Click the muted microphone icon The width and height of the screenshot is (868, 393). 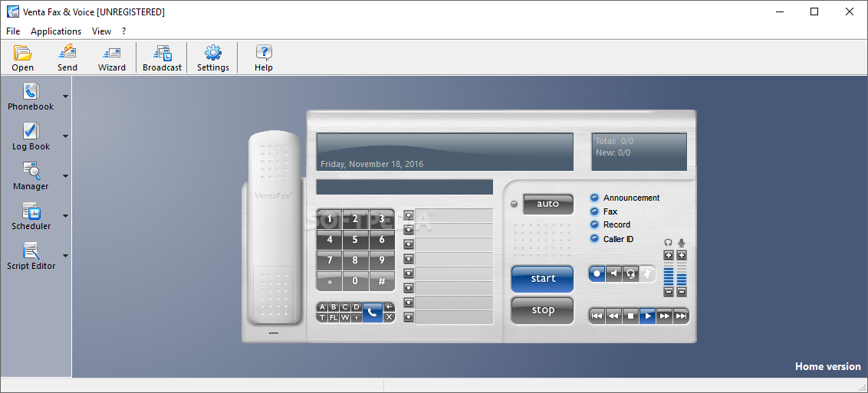647,273
